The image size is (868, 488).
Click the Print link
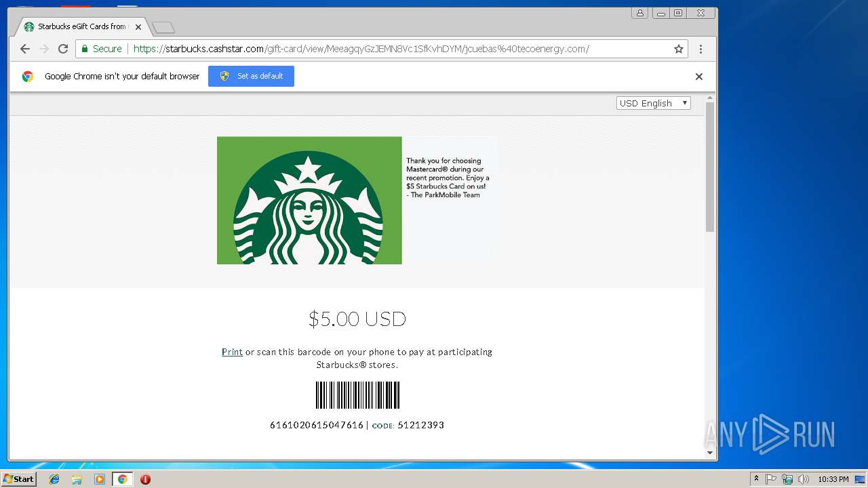[232, 352]
